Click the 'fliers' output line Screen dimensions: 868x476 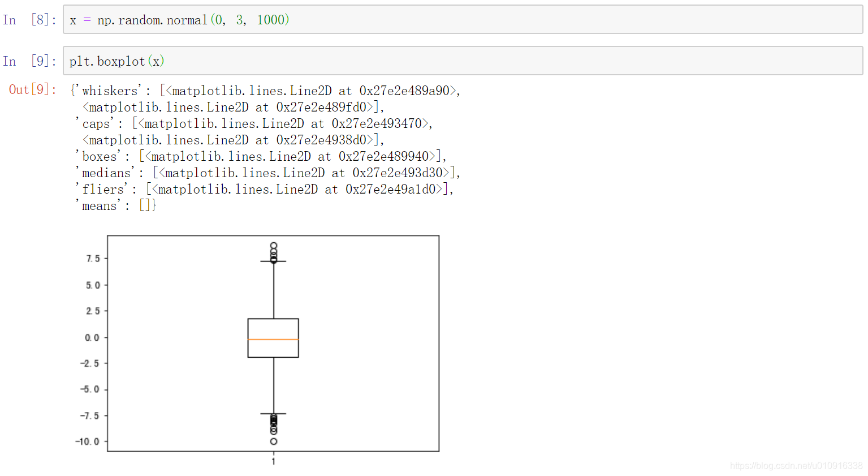265,189
